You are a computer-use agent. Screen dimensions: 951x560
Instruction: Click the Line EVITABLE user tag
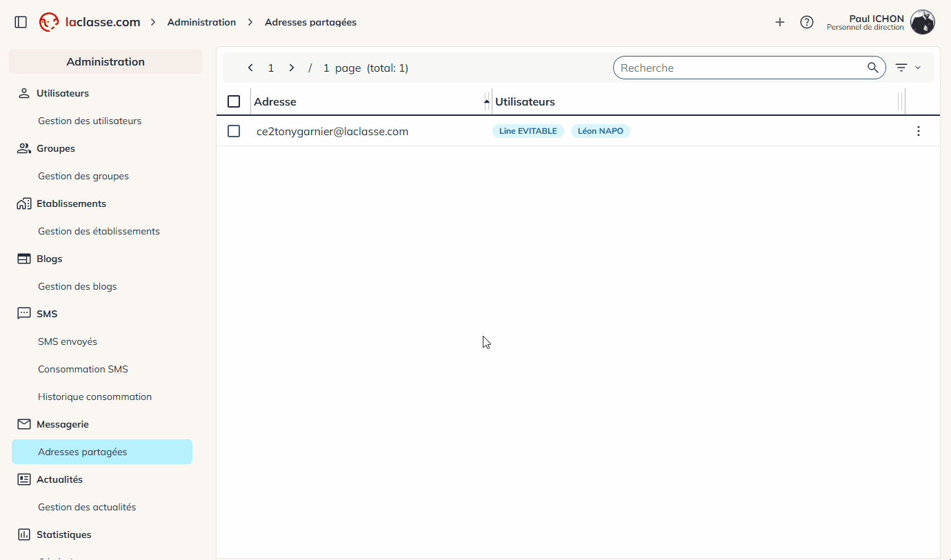pos(528,131)
